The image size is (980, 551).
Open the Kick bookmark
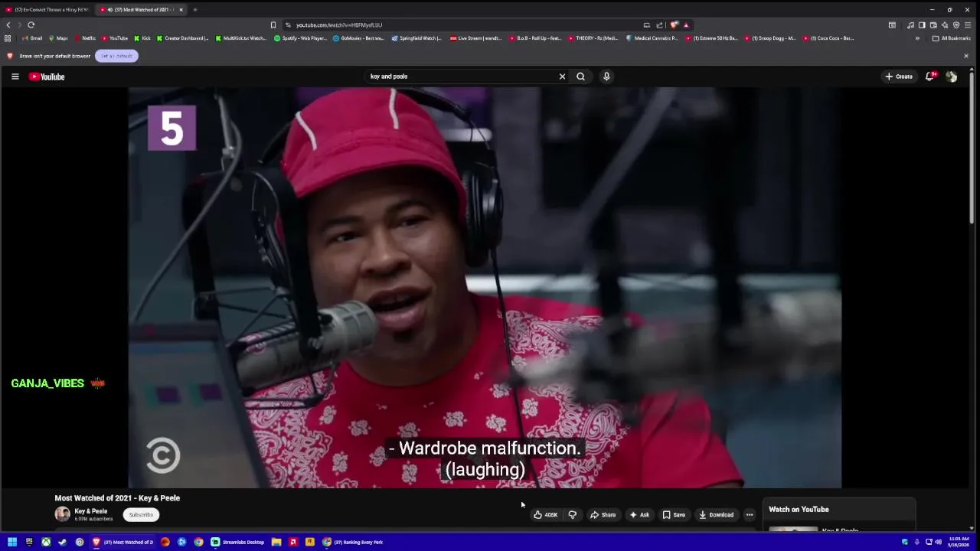click(142, 38)
